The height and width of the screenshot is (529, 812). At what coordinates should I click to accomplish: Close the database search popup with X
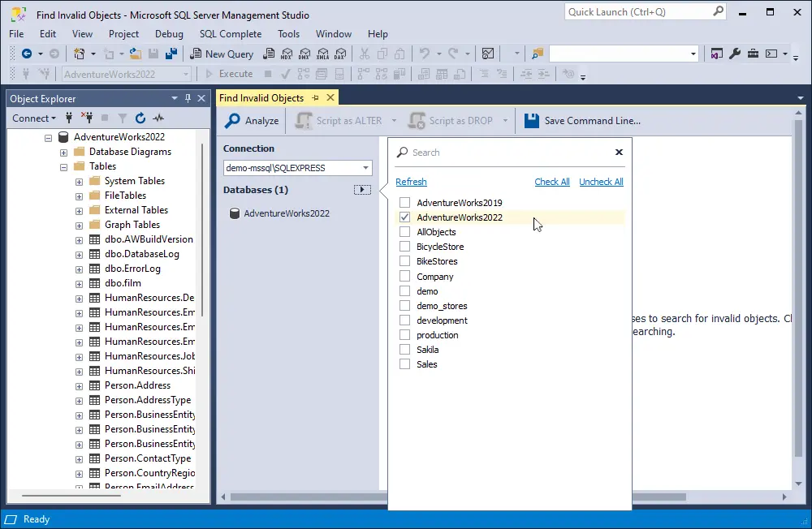click(619, 152)
